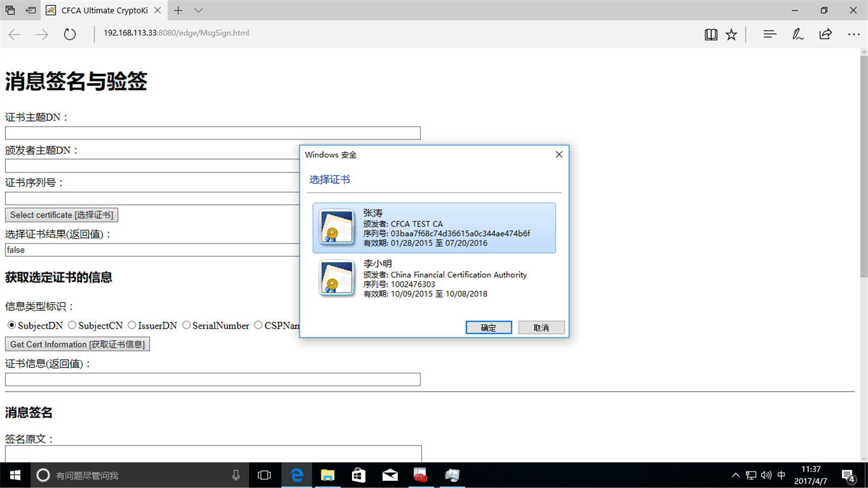The image size is (868, 488).
Task: Open Edge More actions ellipsis menu
Action: (854, 34)
